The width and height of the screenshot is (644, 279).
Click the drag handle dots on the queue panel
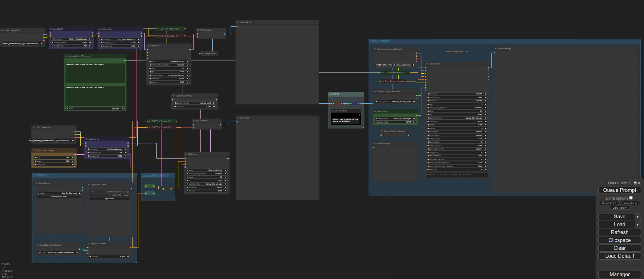599,183
